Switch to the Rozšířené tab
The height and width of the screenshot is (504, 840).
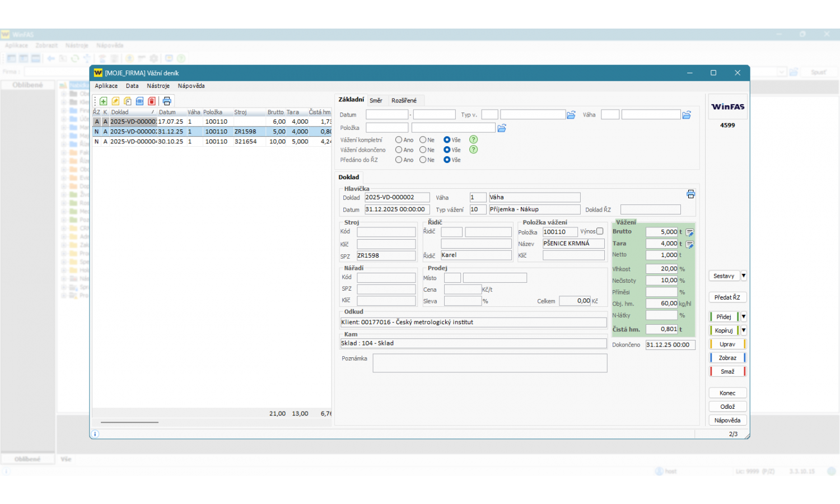click(404, 101)
